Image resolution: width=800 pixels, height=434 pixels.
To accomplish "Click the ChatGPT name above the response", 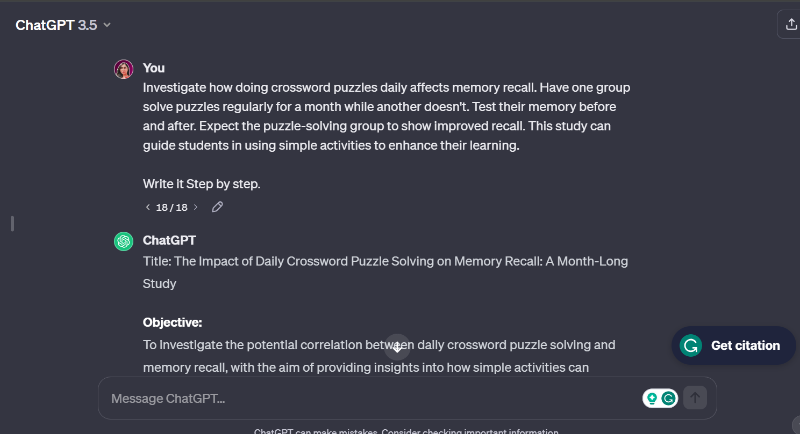I will click(x=169, y=240).
